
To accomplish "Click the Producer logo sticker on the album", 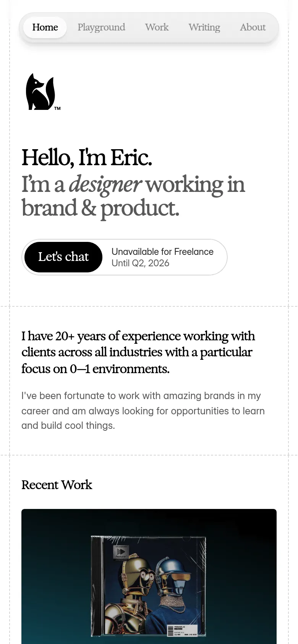I will point(121,552).
